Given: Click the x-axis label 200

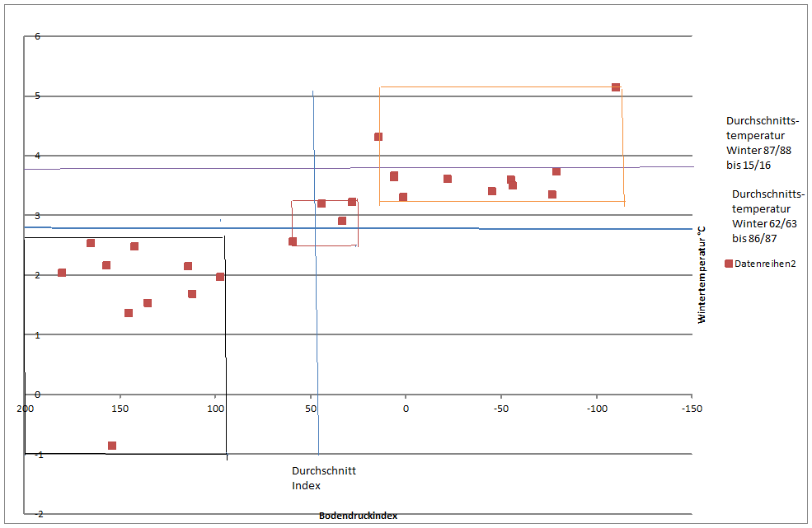Looking at the screenshot, I should 25,409.
